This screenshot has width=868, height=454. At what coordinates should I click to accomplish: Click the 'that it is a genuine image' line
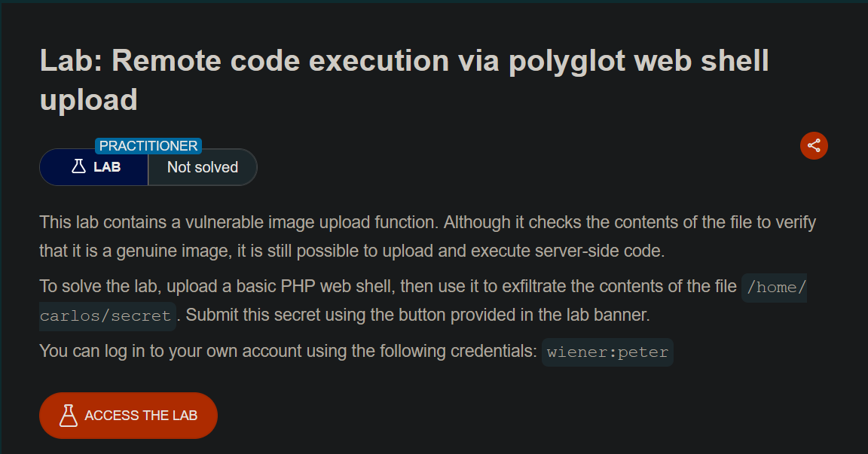352,251
